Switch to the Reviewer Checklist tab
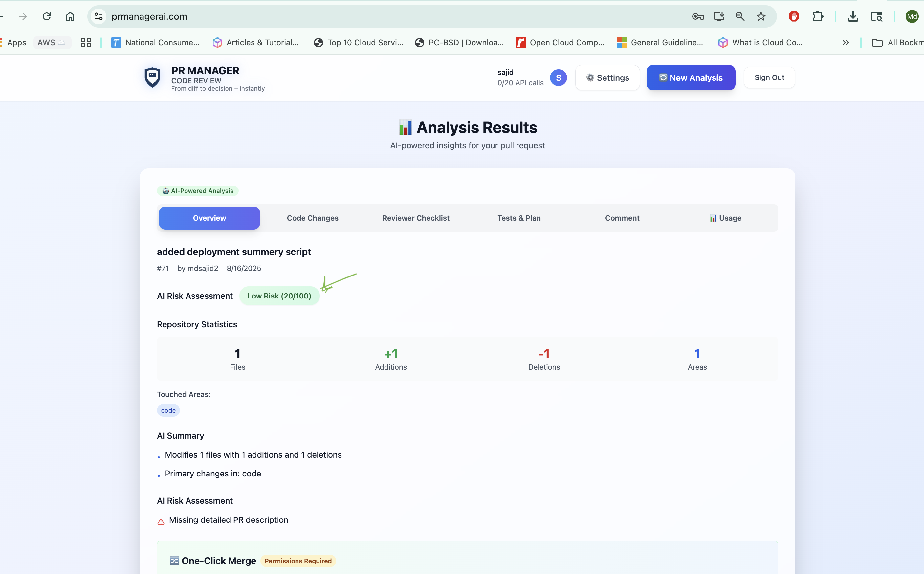 pyautogui.click(x=416, y=218)
